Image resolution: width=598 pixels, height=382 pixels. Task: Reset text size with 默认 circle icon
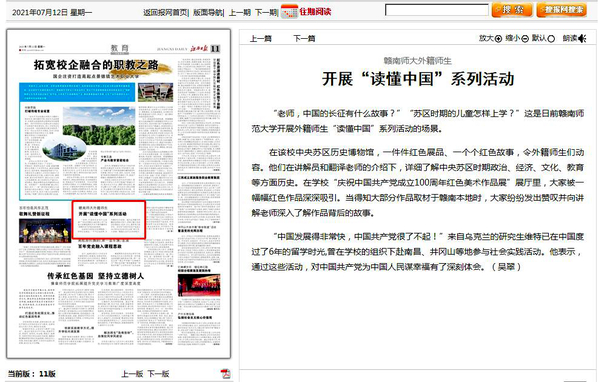pos(551,39)
